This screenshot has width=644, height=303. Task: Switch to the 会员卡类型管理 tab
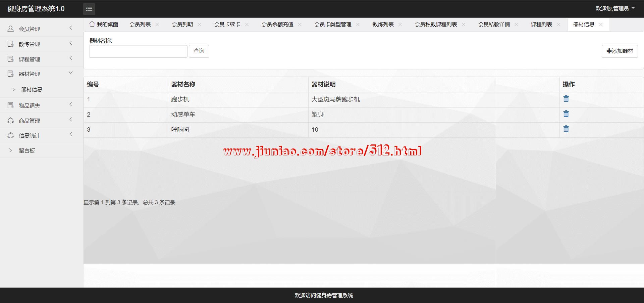[x=333, y=25]
